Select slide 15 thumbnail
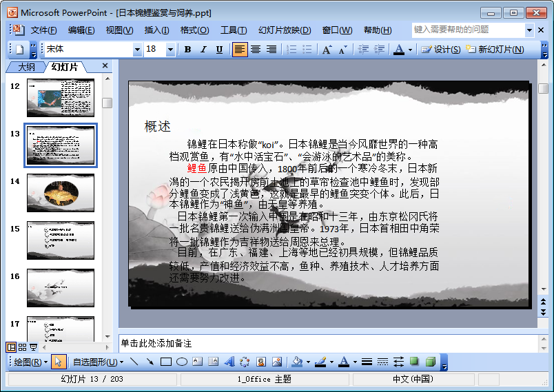The image size is (554, 392). (61, 240)
